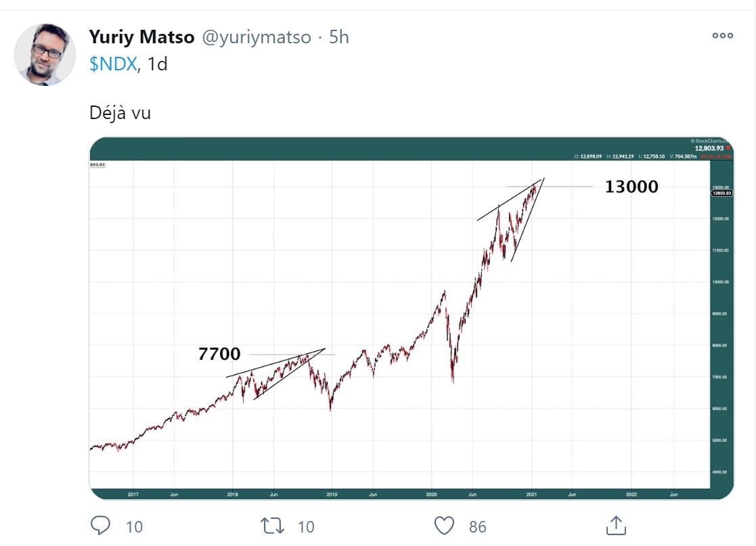Viewport: 756px width, 546px height.
Task: Click the 7700 annotation on the chart
Action: pyautogui.click(x=219, y=354)
